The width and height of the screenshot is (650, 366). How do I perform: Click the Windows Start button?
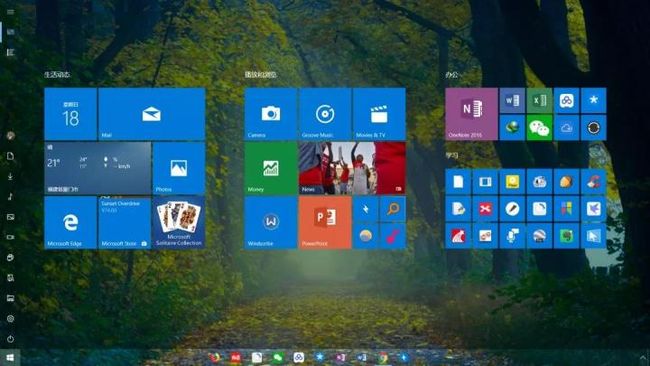coord(10,357)
